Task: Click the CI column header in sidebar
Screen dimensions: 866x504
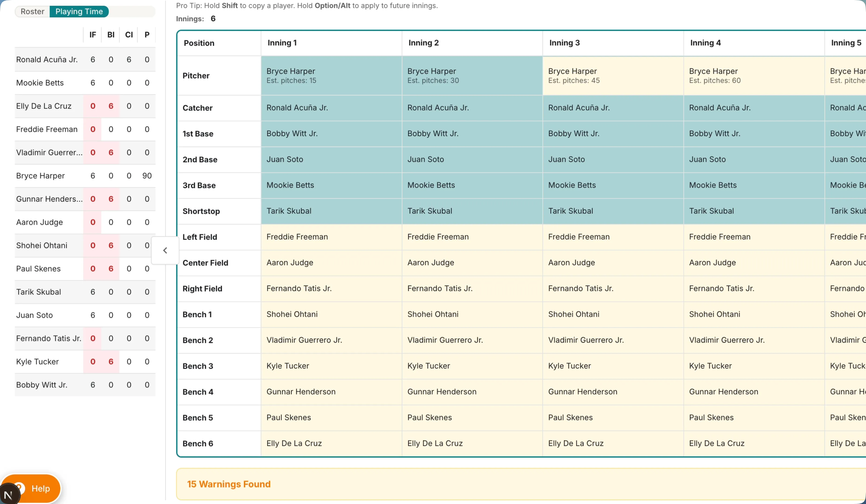Action: pos(129,35)
